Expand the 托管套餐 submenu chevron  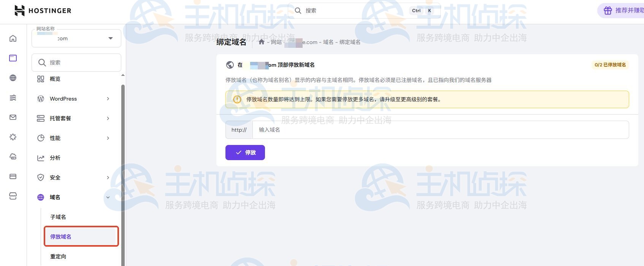pos(108,118)
